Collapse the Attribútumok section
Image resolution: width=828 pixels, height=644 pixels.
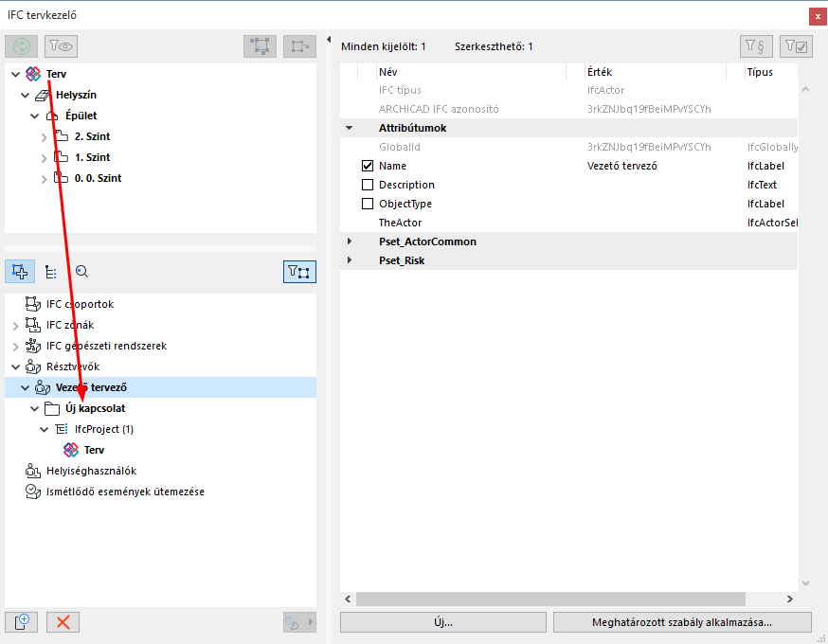[x=349, y=128]
